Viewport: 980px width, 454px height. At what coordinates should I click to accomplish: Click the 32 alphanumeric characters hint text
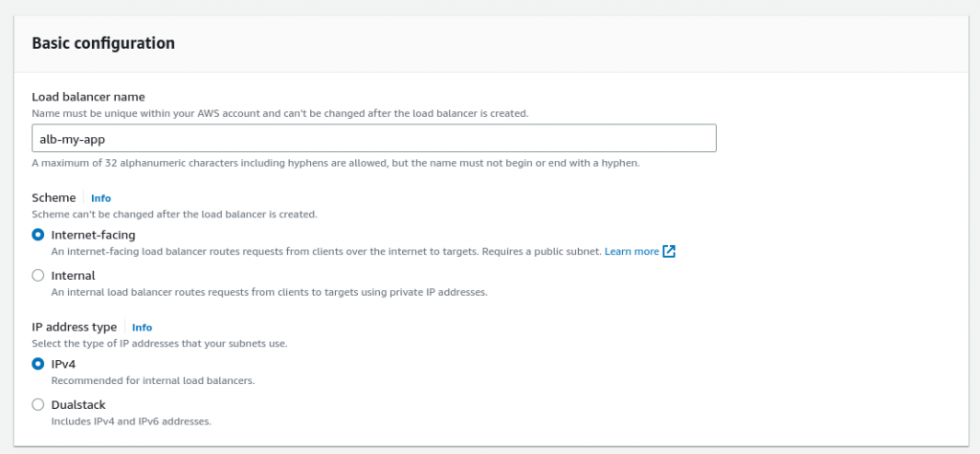(x=335, y=163)
